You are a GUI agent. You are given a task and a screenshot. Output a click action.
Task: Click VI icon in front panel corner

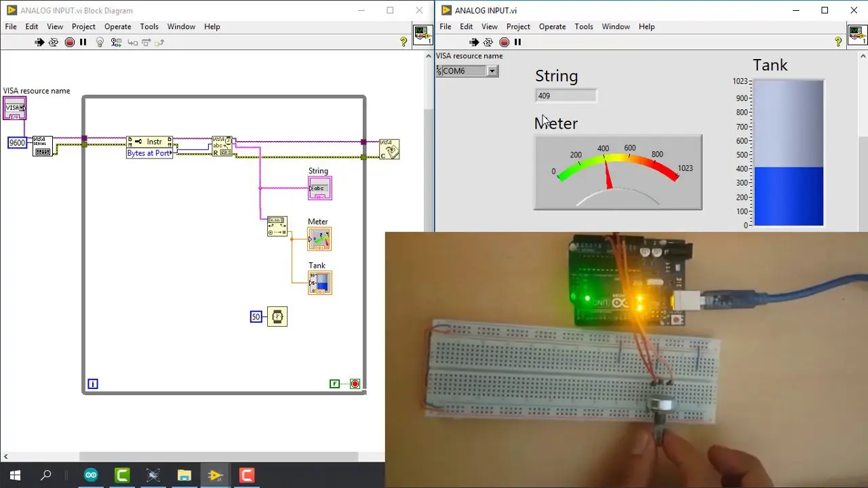857,35
